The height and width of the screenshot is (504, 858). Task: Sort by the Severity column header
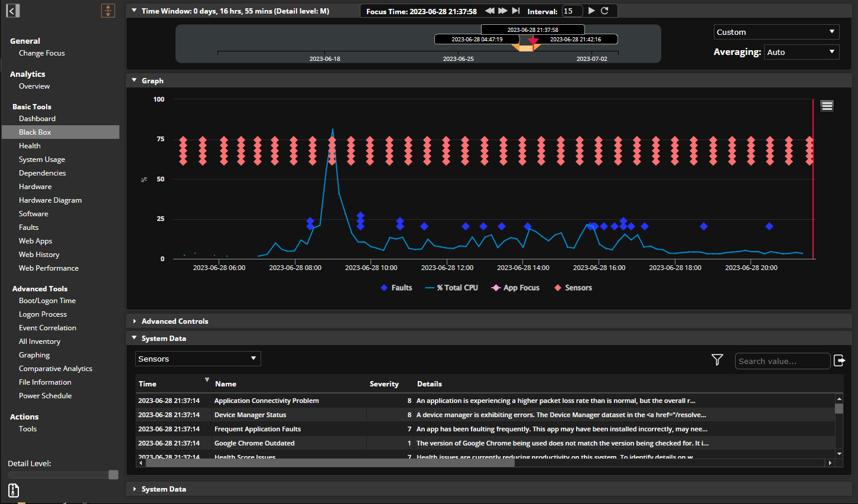(384, 384)
